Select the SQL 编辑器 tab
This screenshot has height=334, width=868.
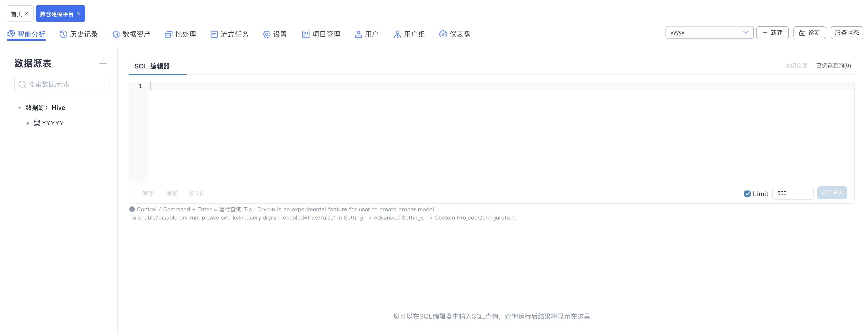[152, 66]
